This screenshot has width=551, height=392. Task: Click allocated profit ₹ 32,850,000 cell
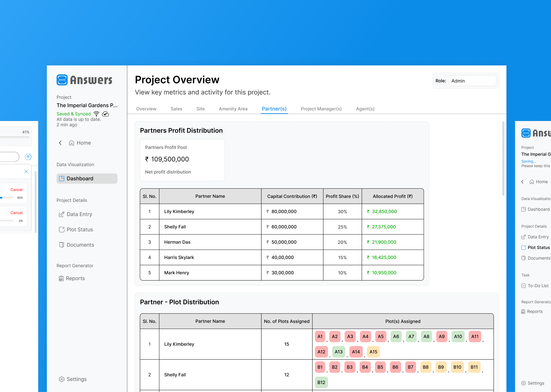tap(393, 211)
